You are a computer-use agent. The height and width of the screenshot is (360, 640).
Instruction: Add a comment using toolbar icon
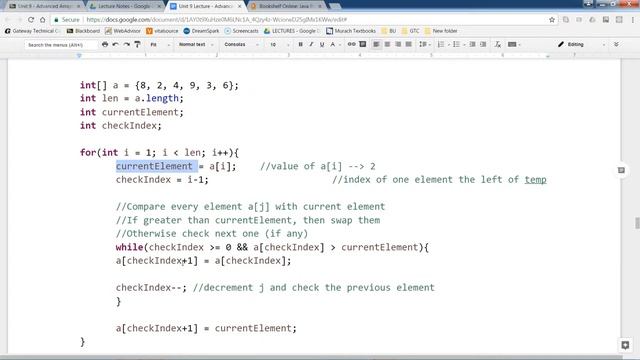tap(362, 44)
